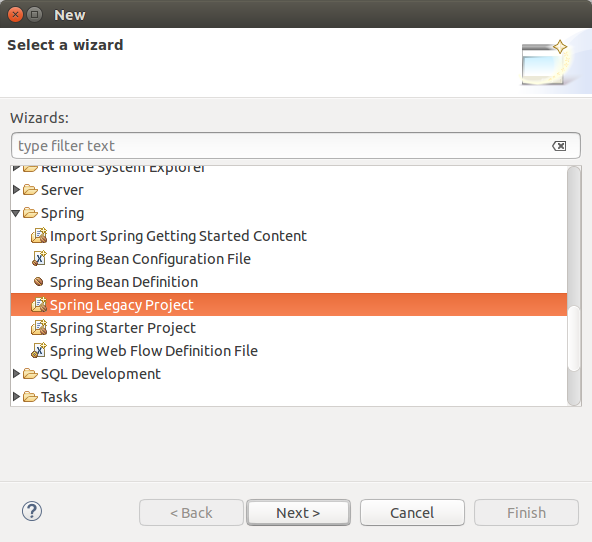Screen dimensions: 592x542
Task: Click the Tasks folder icon
Action: (x=30, y=397)
